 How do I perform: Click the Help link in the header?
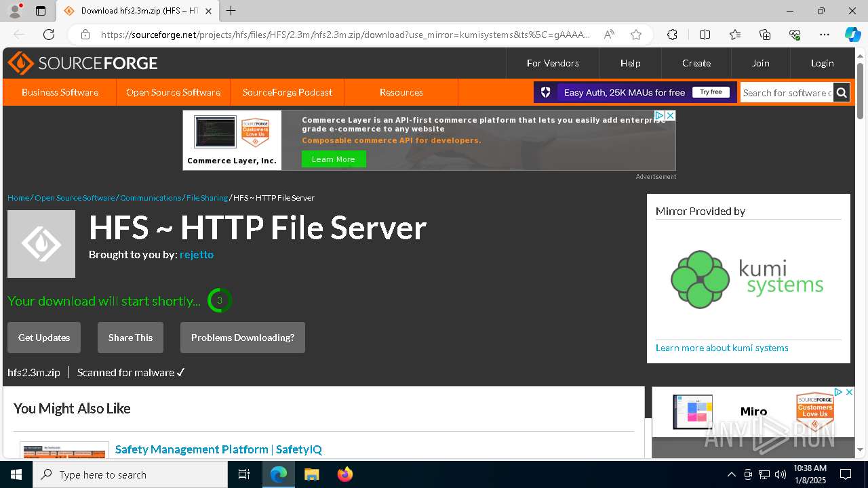[630, 63]
